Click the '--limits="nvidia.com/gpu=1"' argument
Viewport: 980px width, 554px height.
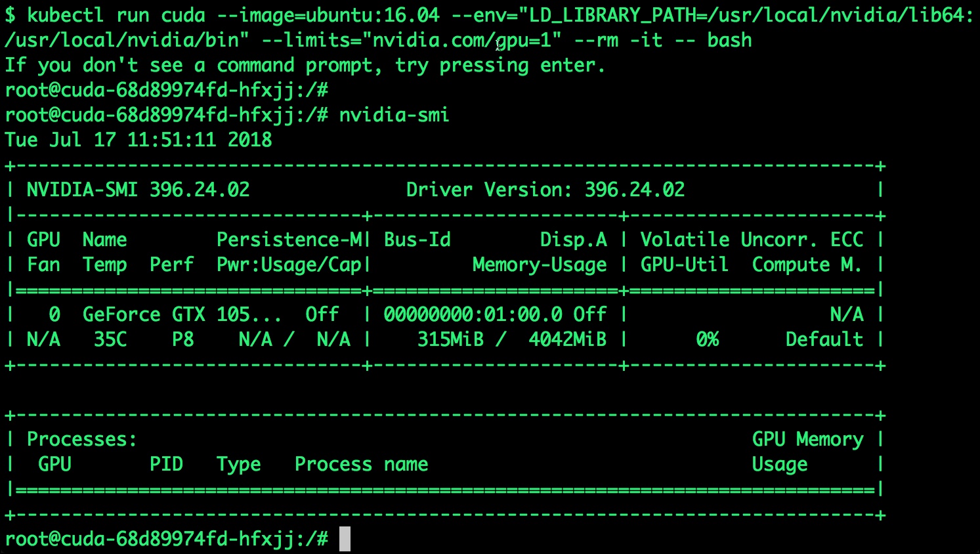point(412,40)
